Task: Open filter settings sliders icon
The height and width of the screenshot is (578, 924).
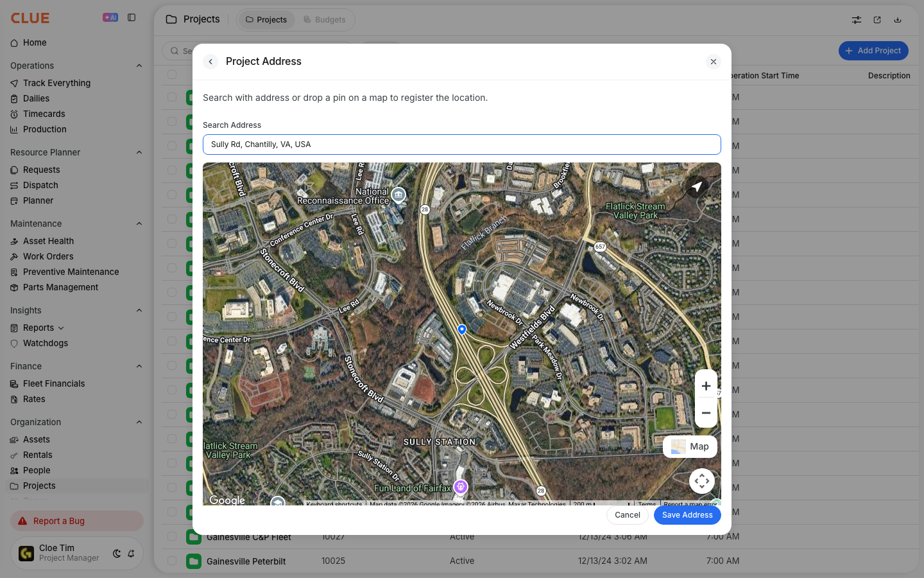Action: [857, 20]
